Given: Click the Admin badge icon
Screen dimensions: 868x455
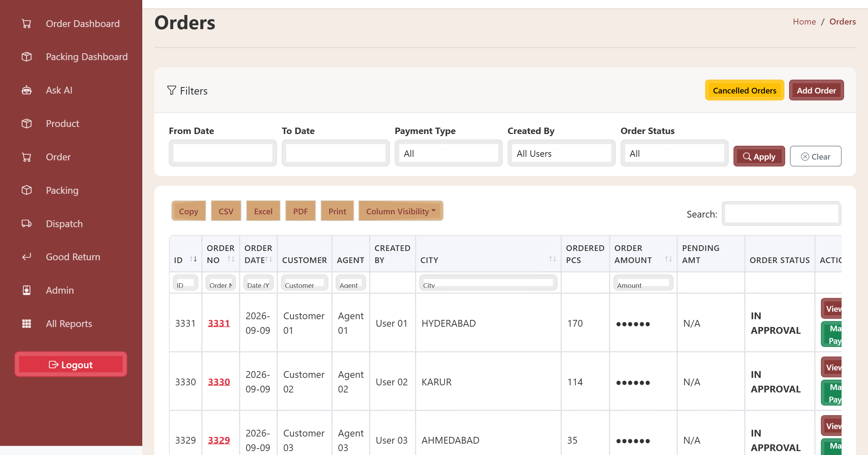Looking at the screenshot, I should (27, 290).
